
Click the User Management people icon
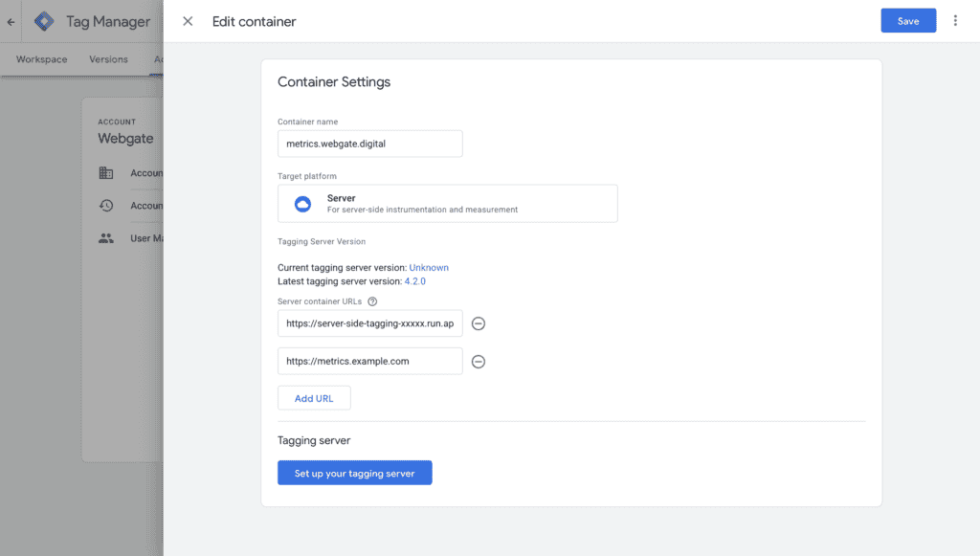tap(105, 238)
